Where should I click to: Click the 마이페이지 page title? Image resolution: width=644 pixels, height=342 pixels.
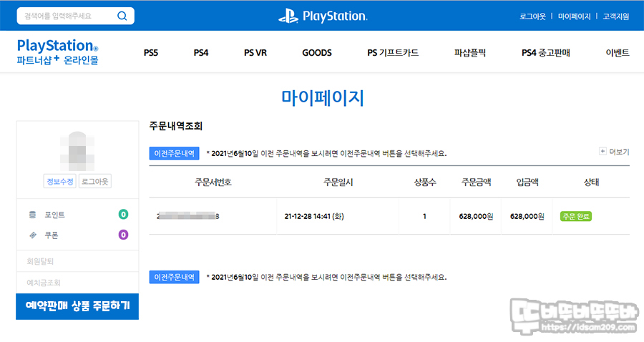click(323, 98)
